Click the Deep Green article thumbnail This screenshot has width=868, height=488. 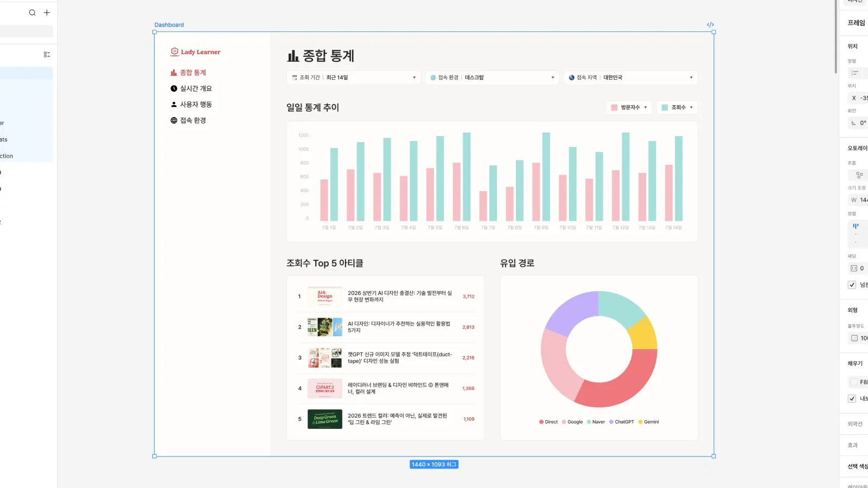point(325,419)
